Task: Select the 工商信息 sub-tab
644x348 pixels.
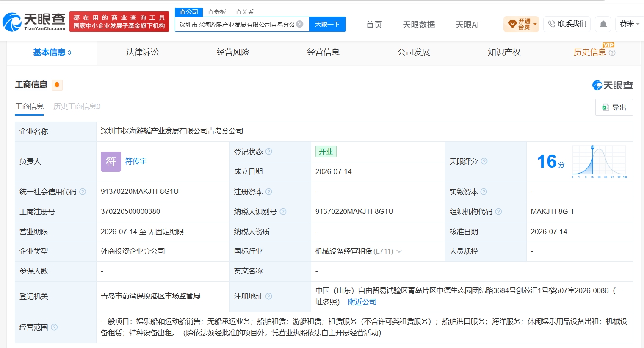Action: [x=29, y=106]
